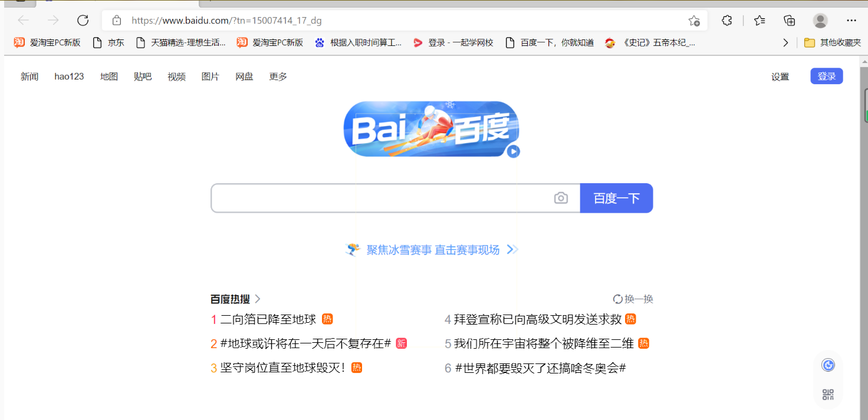Click the browser address bar URL
Viewport: 868px width, 420px height.
click(226, 21)
